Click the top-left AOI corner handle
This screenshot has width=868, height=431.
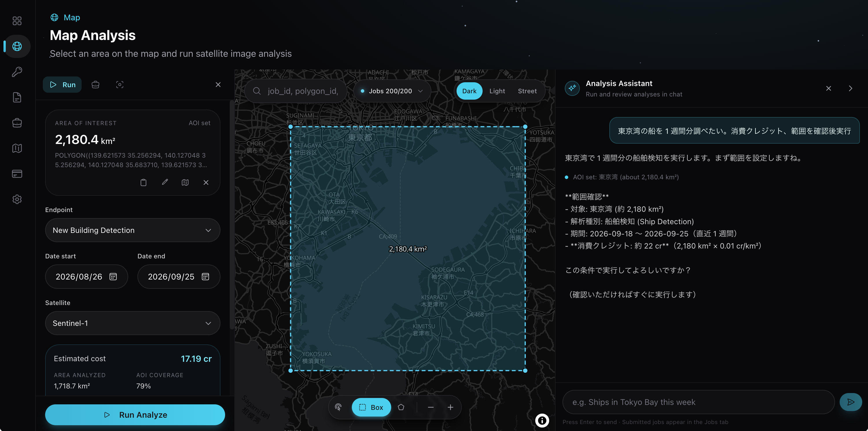pyautogui.click(x=291, y=127)
